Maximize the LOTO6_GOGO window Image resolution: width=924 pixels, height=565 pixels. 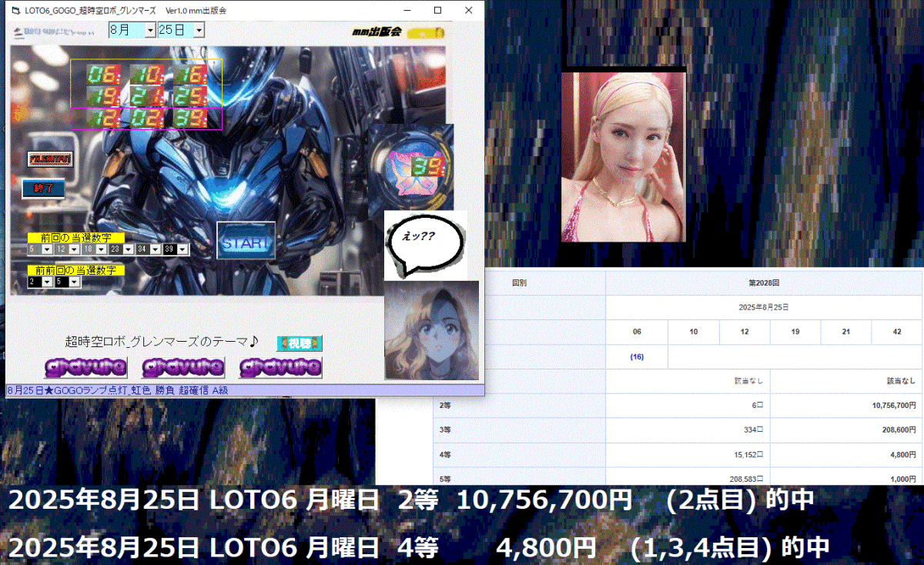pos(437,10)
